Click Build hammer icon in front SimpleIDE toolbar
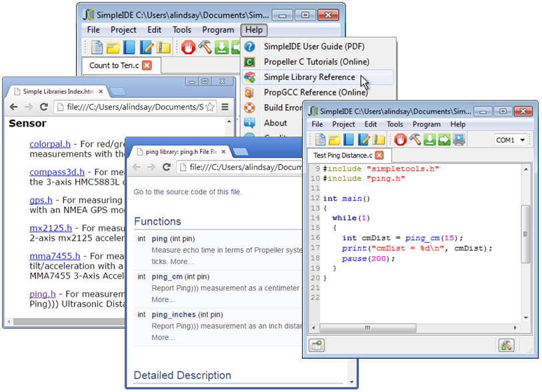The image size is (542, 392). point(415,139)
